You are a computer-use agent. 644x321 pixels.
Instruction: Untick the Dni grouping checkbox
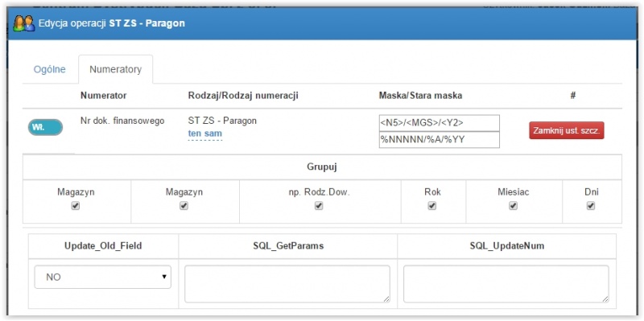tap(591, 206)
